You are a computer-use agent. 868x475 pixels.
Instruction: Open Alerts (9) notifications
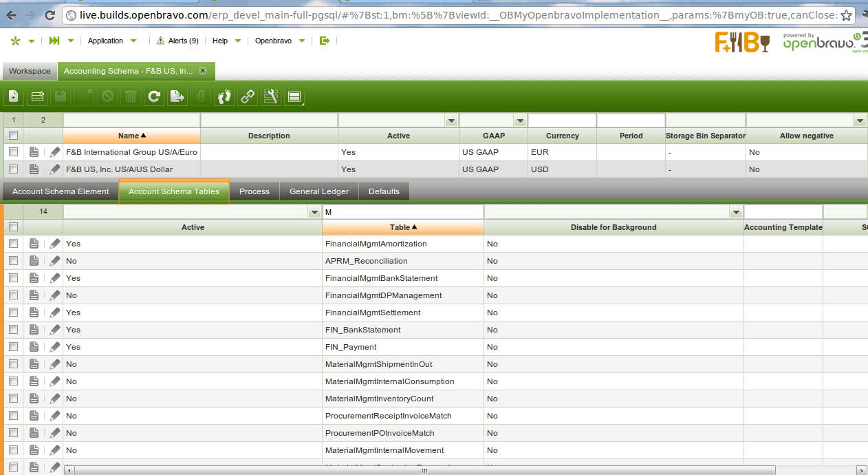[177, 41]
